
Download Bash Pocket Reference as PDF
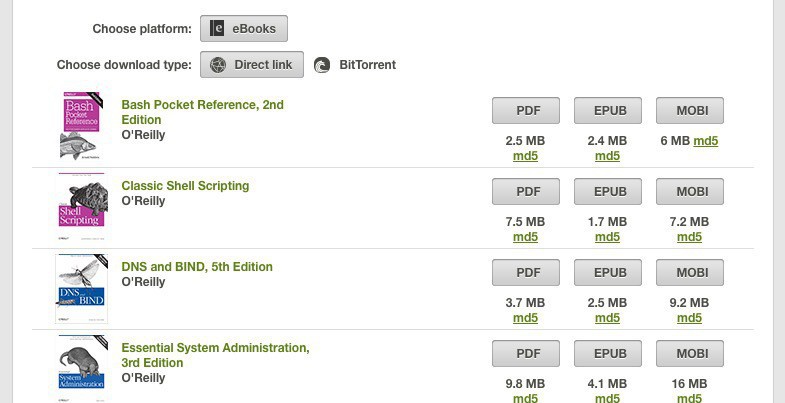pos(526,110)
